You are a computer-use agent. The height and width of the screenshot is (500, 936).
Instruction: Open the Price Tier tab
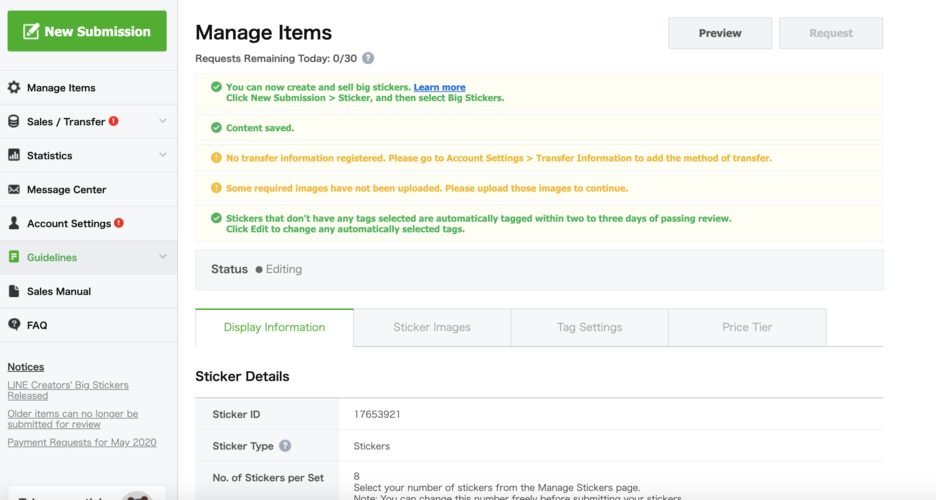coord(747,327)
